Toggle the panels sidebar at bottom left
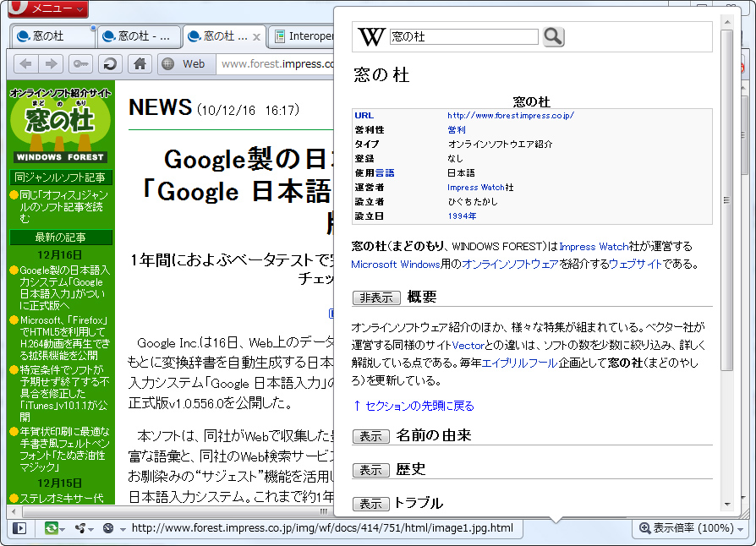Screen dimensions: 756x546 point(19,527)
